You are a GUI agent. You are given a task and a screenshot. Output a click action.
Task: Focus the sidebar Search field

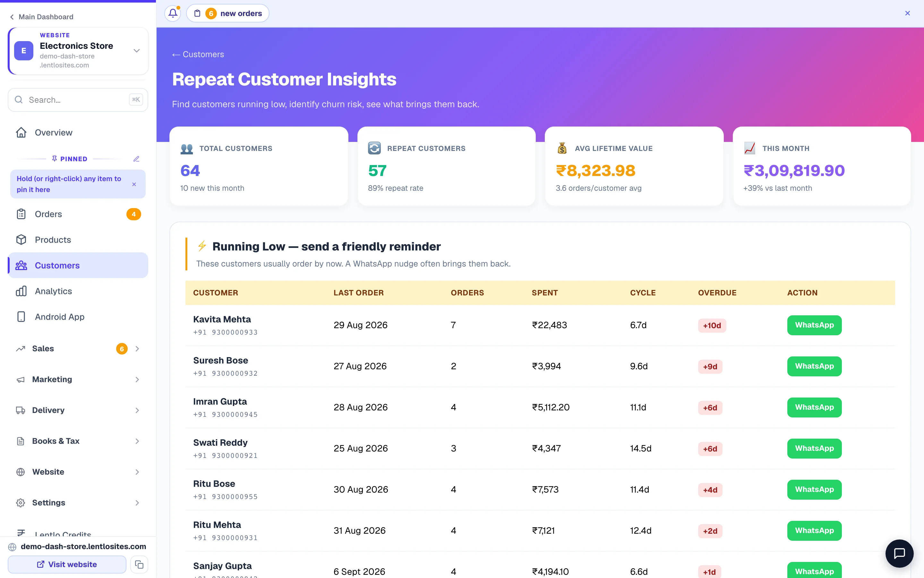coord(78,100)
